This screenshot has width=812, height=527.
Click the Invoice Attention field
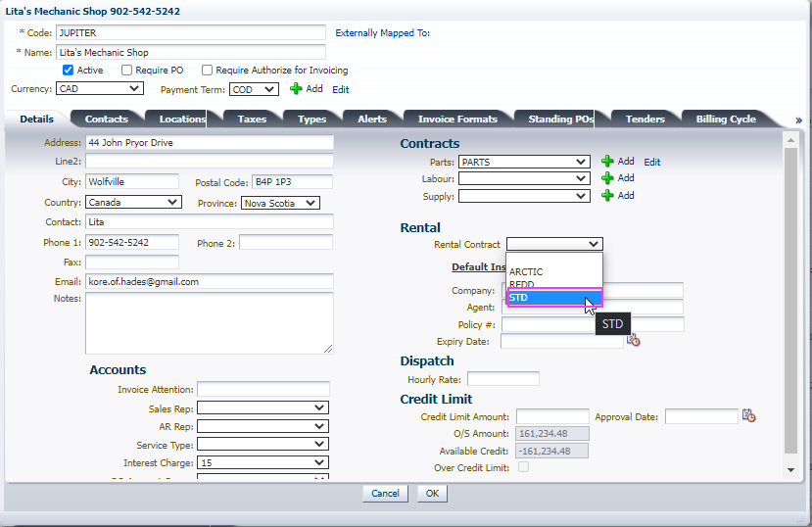tap(263, 389)
